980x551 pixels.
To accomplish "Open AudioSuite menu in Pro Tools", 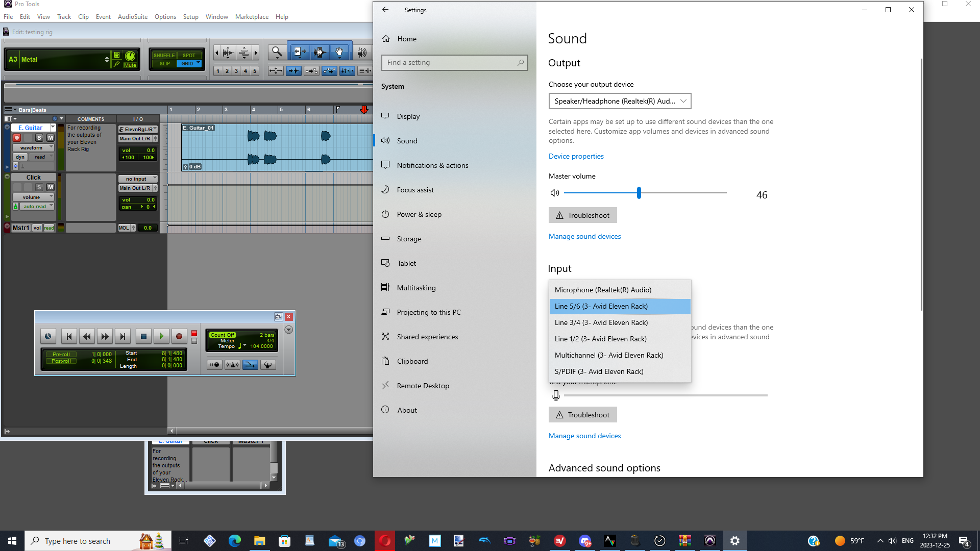I will (133, 17).
